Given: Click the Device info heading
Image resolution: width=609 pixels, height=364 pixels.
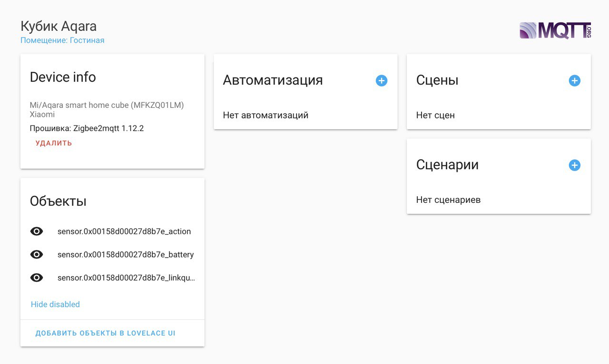Looking at the screenshot, I should tap(63, 77).
